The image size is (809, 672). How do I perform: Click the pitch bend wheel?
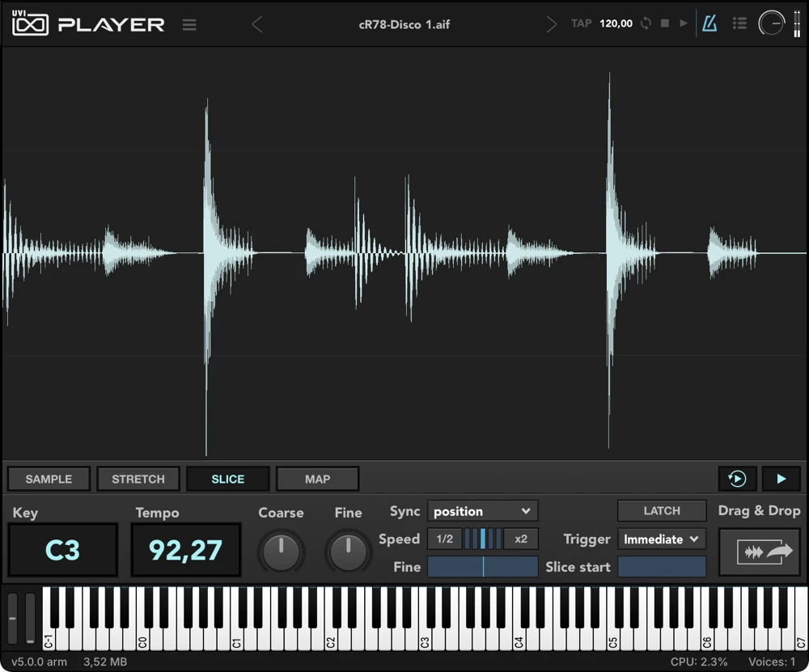pos(12,618)
